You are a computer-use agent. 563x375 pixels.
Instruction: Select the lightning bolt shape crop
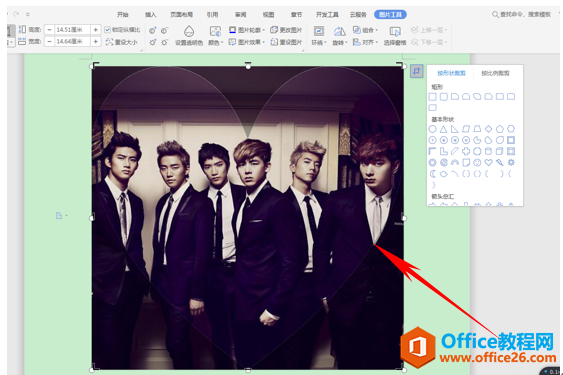pos(499,162)
